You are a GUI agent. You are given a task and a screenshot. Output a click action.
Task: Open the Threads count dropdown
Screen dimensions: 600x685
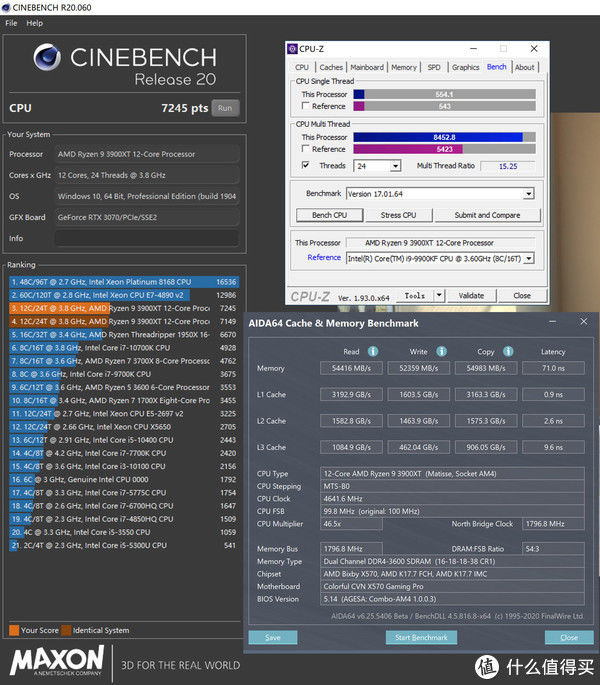[x=395, y=166]
